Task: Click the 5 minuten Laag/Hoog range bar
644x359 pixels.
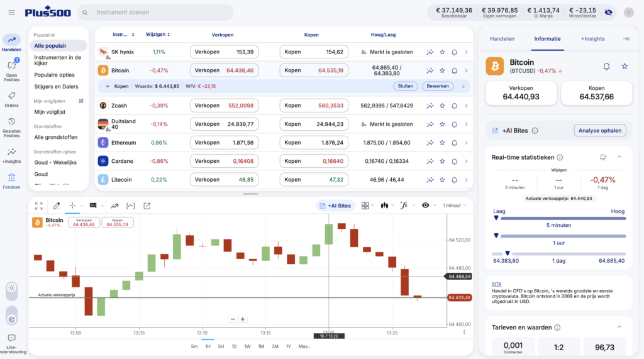Action: pyautogui.click(x=558, y=219)
